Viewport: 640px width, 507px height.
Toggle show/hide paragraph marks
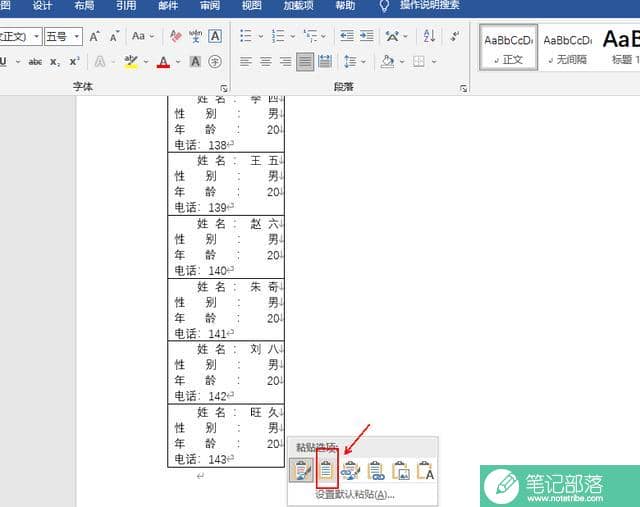pos(455,36)
